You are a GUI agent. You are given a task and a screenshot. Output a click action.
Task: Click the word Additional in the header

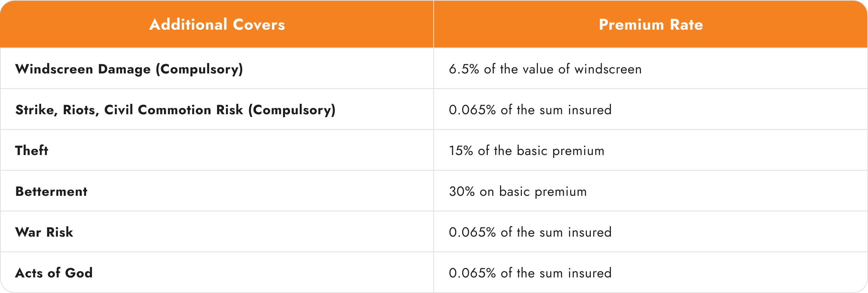[188, 24]
